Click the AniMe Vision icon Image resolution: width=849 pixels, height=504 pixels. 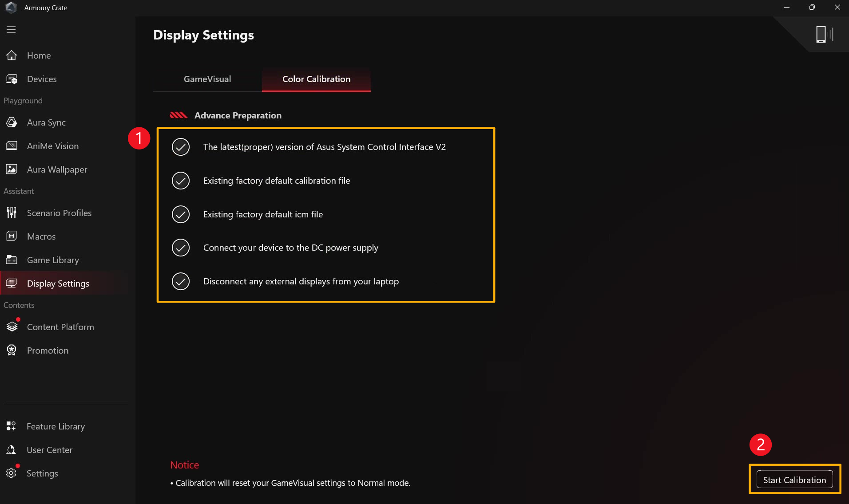click(x=12, y=146)
